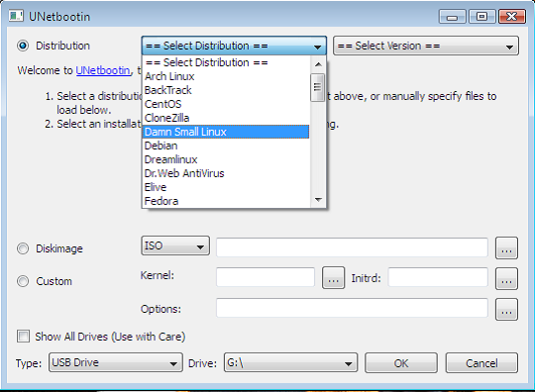Image resolution: width=535 pixels, height=392 pixels.
Task: Click the list scrollbar up arrow
Action: (318, 64)
